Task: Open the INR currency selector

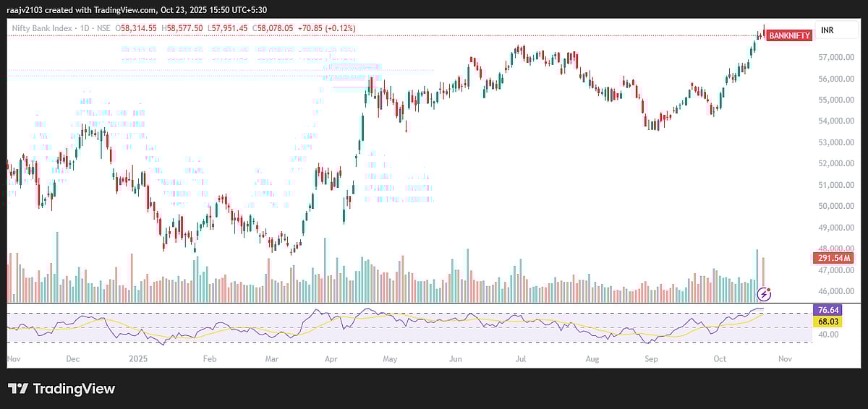Action: pyautogui.click(x=827, y=30)
